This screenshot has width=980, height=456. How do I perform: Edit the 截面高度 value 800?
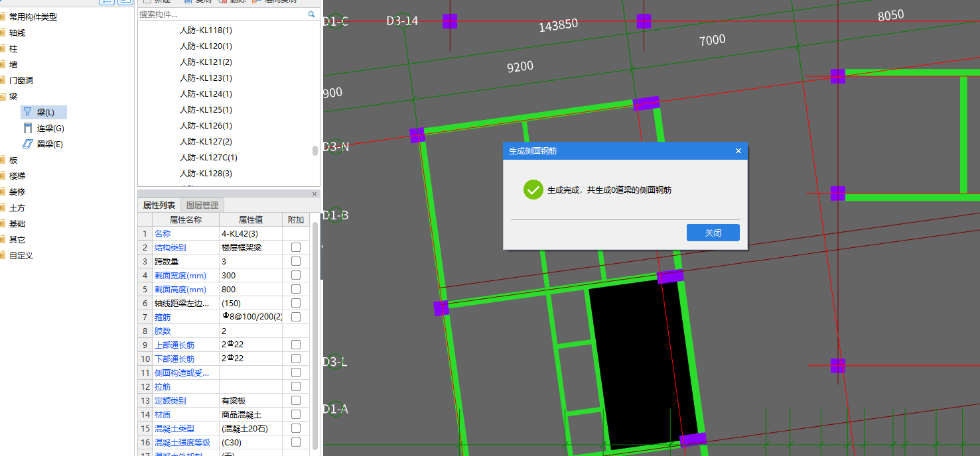point(251,289)
